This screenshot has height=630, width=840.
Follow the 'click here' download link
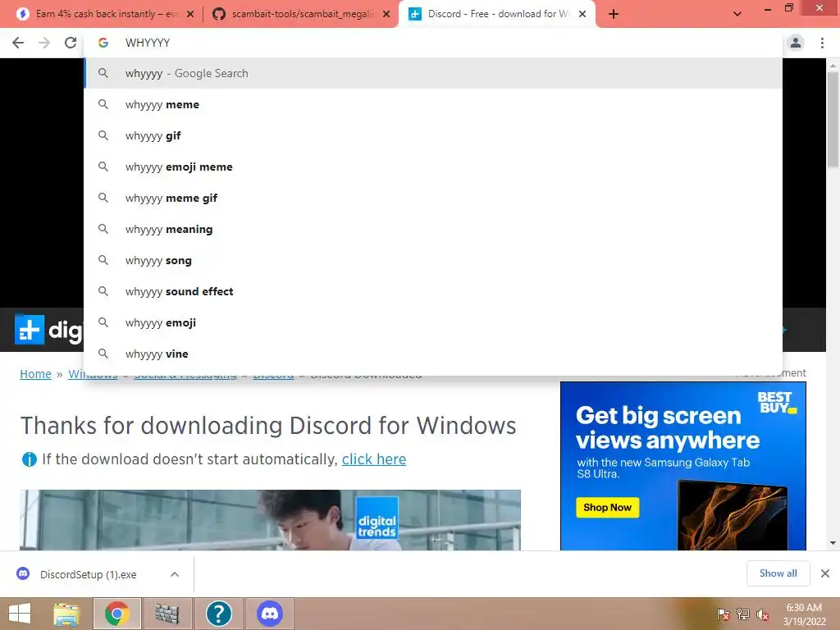pyautogui.click(x=374, y=459)
